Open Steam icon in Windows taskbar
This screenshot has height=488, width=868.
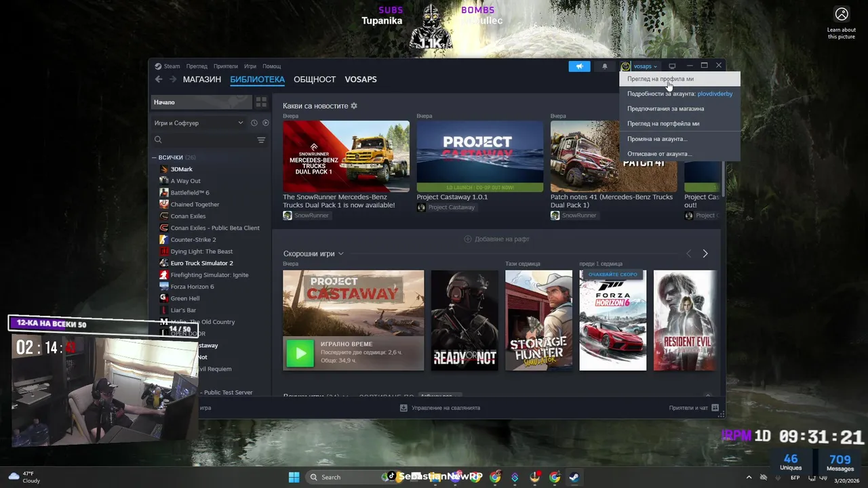click(x=574, y=477)
